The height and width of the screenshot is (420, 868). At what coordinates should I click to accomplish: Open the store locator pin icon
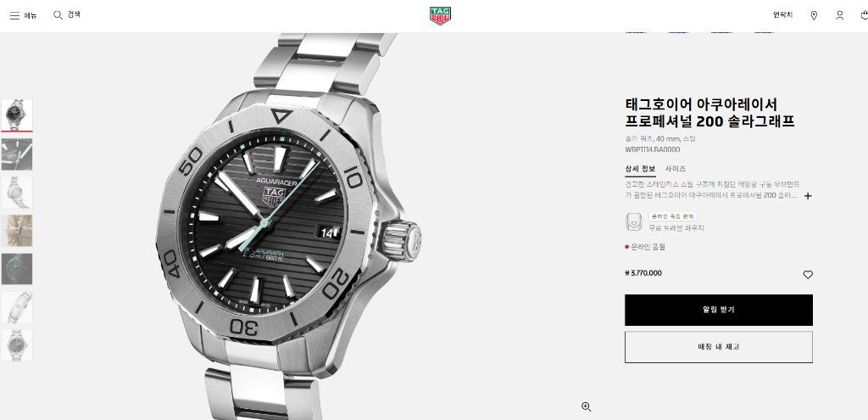click(x=814, y=15)
